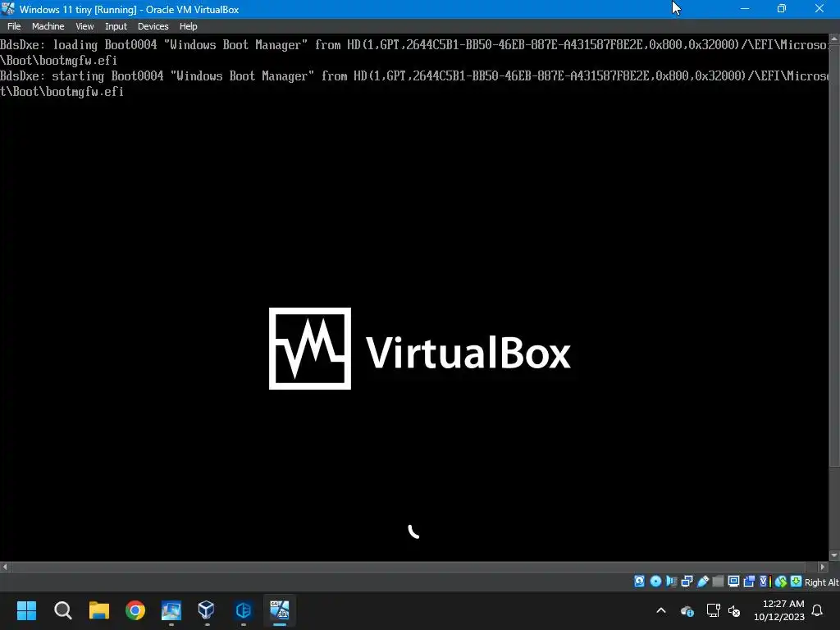Open the Input menu
840x630 pixels.
116,26
